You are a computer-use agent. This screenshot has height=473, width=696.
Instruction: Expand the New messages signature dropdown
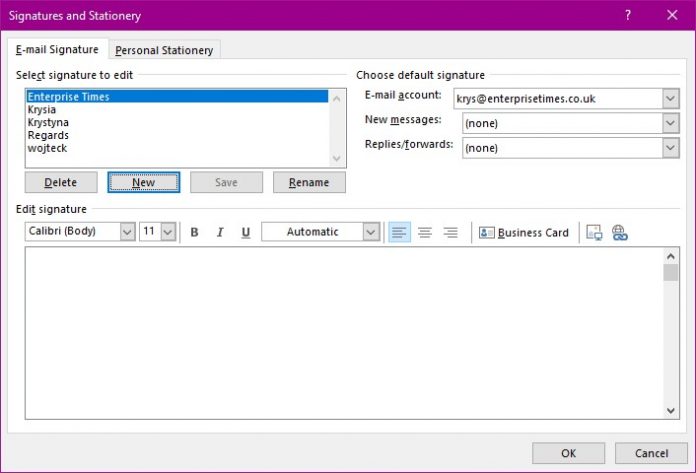click(671, 123)
